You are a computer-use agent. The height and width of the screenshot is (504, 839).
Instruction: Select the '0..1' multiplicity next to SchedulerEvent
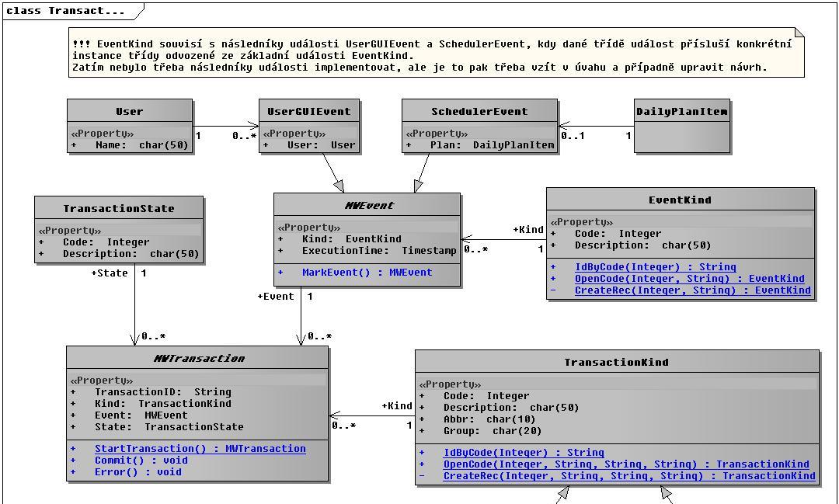click(573, 136)
